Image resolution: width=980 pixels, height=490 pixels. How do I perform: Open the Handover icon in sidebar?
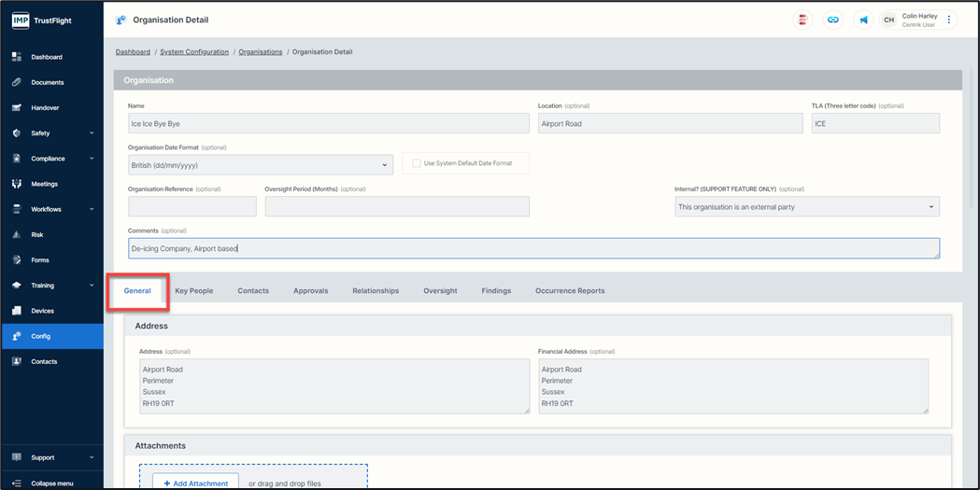click(16, 107)
